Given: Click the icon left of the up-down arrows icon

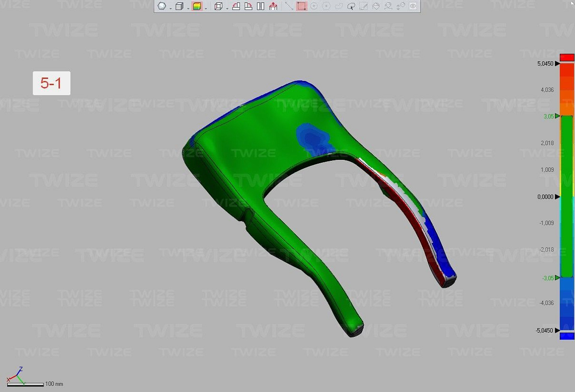Looking at the screenshot, I should coord(389,6).
